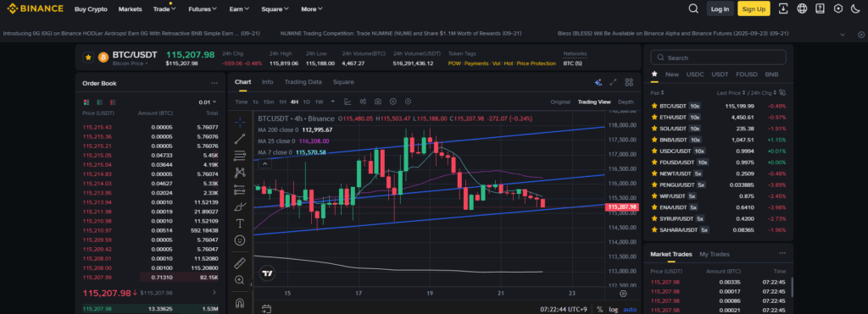
Task: Select the 1D time interval
Action: tap(306, 102)
